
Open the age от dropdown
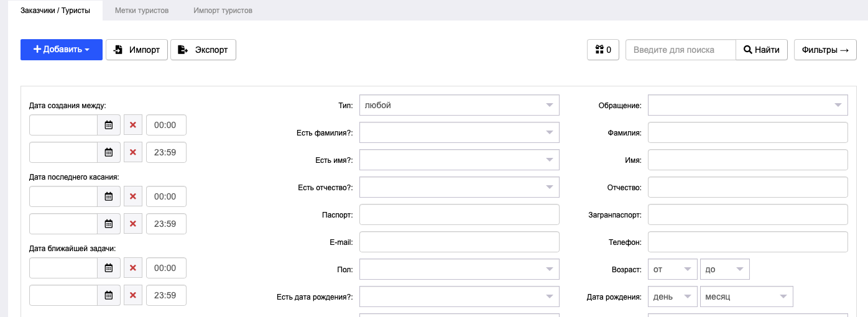pyautogui.click(x=673, y=269)
